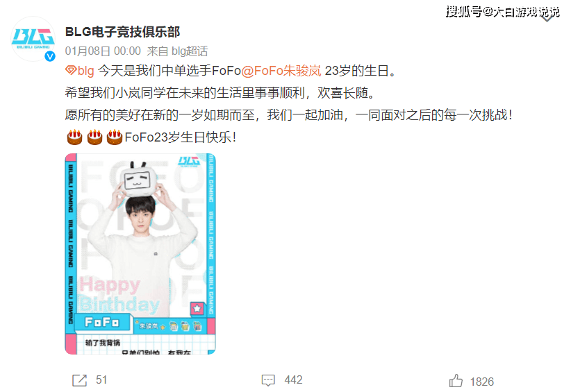Viewport: 571px width, 392px height.
Task: Click the repost count 51
Action: point(101,380)
